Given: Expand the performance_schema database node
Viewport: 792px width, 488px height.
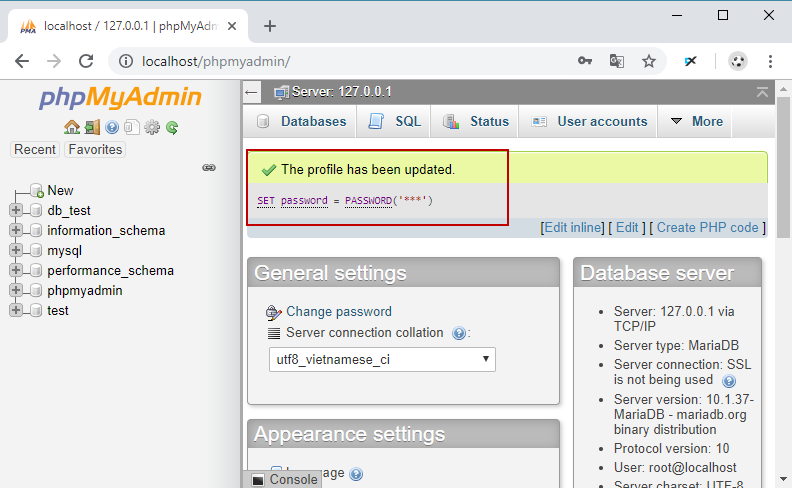Looking at the screenshot, I should click(16, 270).
